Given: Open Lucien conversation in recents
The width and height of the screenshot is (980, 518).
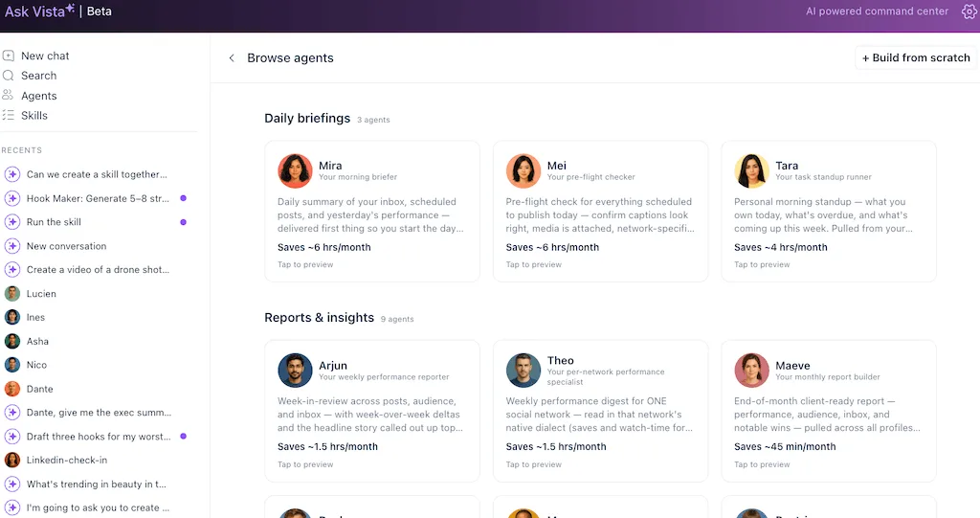Looking at the screenshot, I should pyautogui.click(x=41, y=293).
